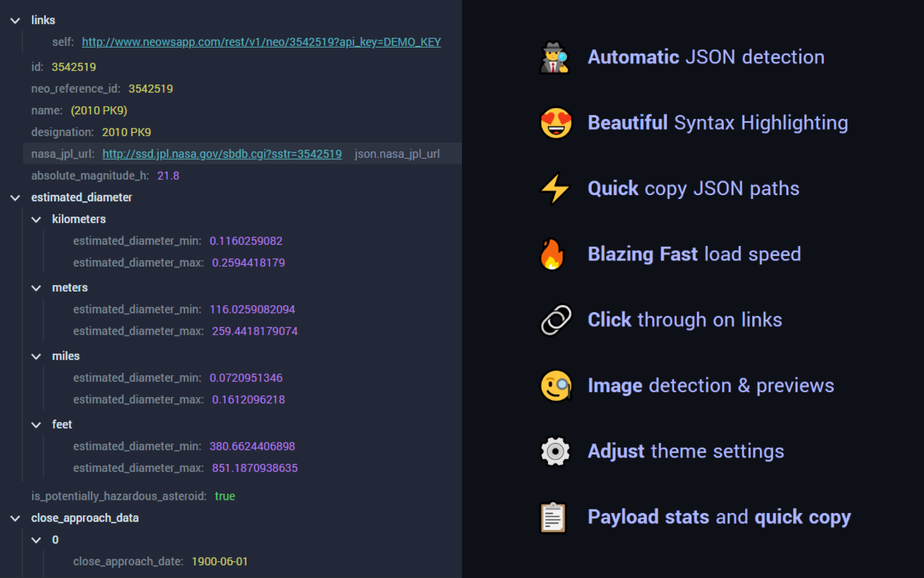Click the monocle face icon for Image detection
This screenshot has width=924, height=578.
pos(555,385)
